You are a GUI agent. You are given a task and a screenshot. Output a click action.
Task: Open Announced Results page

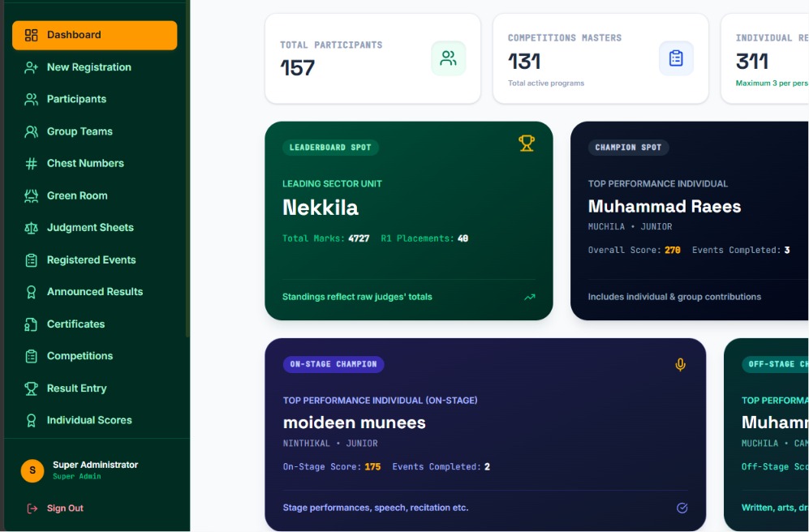(94, 292)
